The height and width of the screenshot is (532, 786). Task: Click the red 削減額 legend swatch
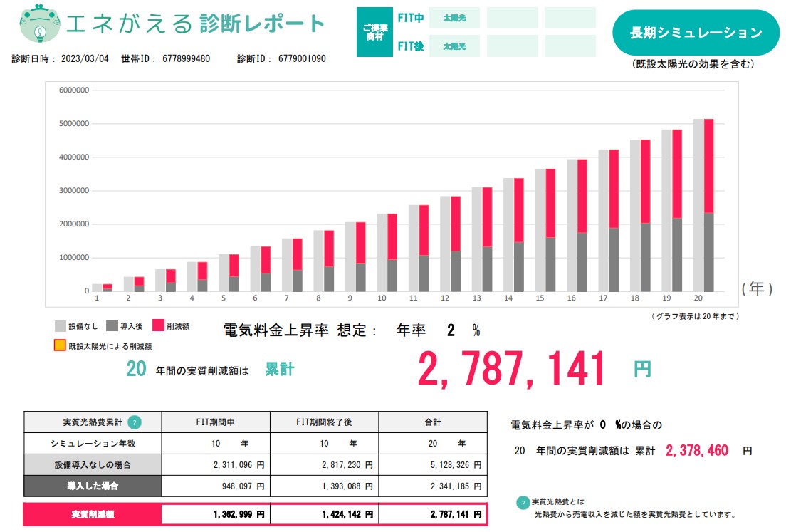[x=158, y=325]
